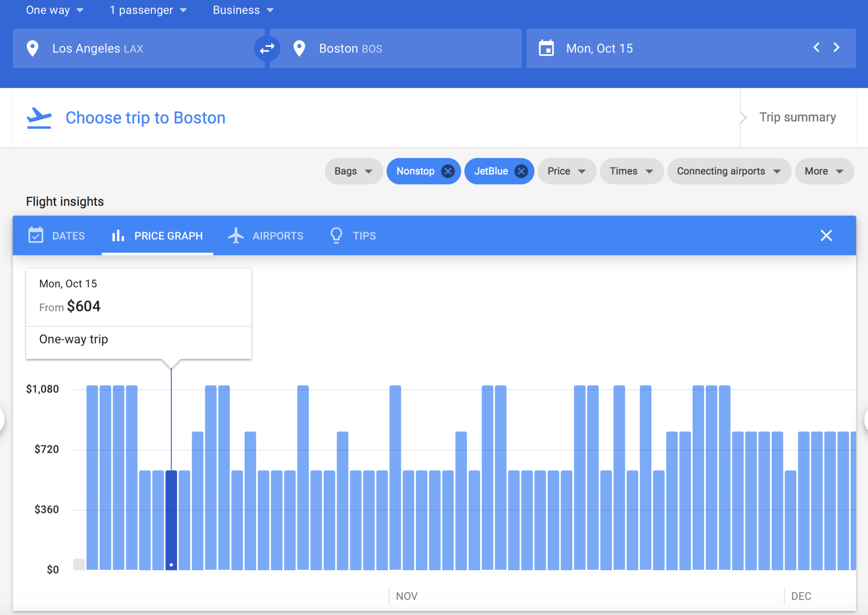Click the departing airplane icon beside Choose trip
Screen dimensions: 868x615
click(x=39, y=118)
